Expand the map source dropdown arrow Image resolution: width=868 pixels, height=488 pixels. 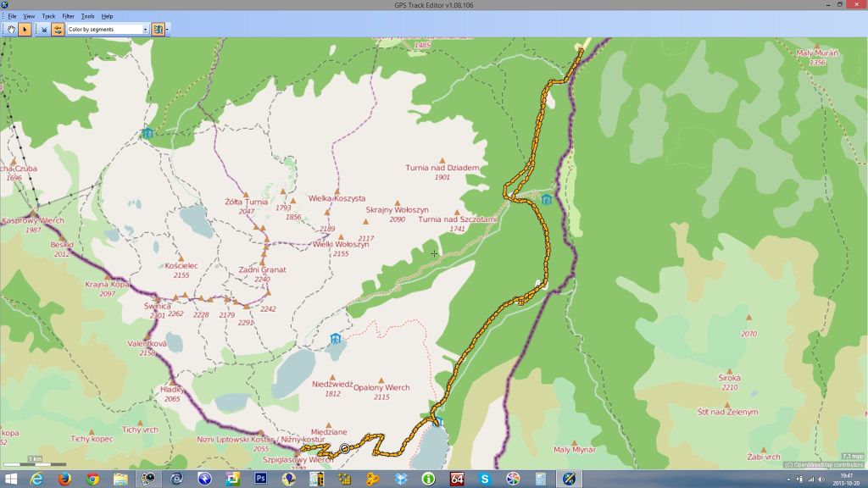[167, 30]
